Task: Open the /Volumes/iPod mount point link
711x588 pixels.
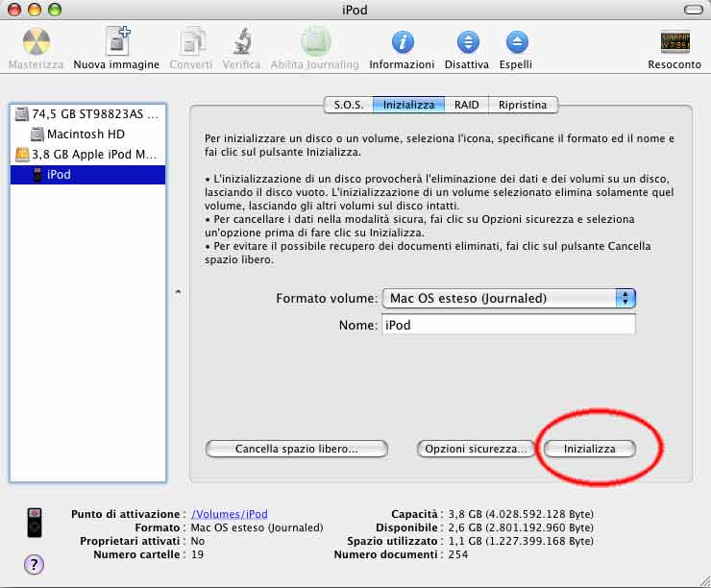Action: 230,514
